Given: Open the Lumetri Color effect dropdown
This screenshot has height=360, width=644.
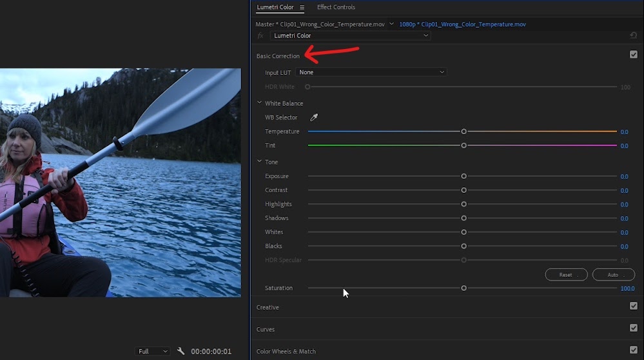Looking at the screenshot, I should (350, 35).
